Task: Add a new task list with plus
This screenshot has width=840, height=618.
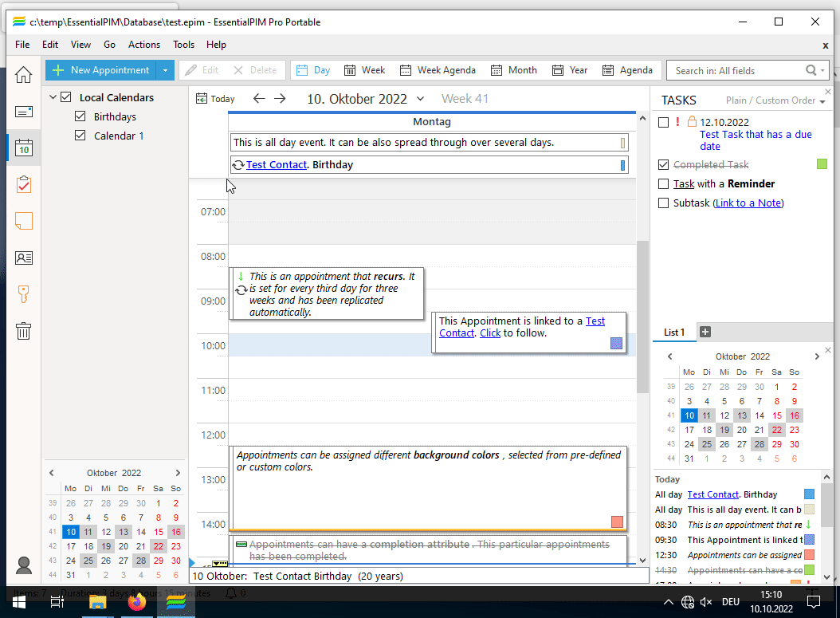Action: (705, 332)
